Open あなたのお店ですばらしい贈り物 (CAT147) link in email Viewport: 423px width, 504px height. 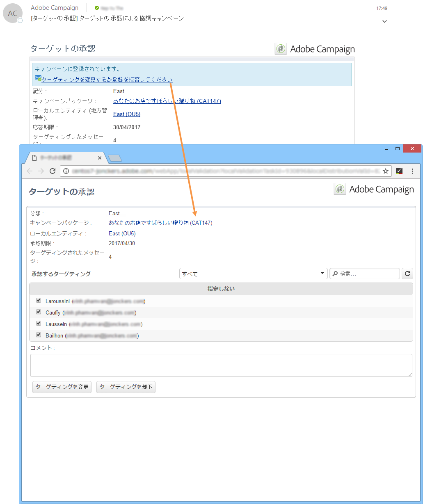point(167,101)
